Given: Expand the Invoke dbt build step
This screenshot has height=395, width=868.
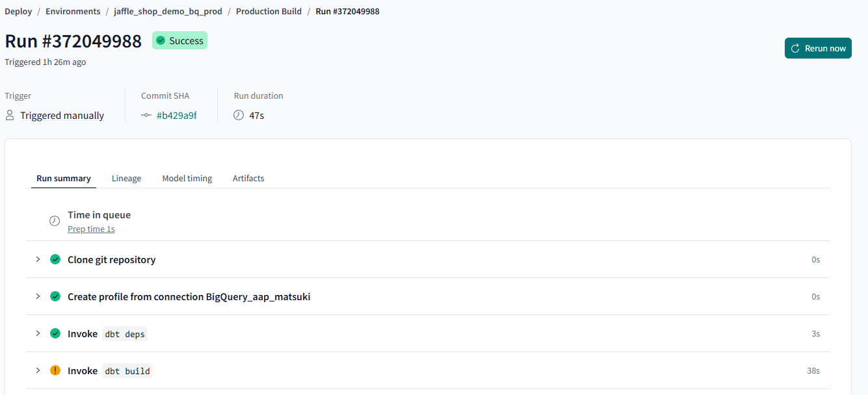Looking at the screenshot, I should [38, 370].
